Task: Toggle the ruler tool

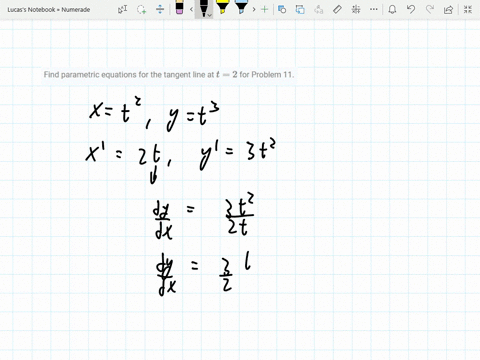Action: [337, 9]
